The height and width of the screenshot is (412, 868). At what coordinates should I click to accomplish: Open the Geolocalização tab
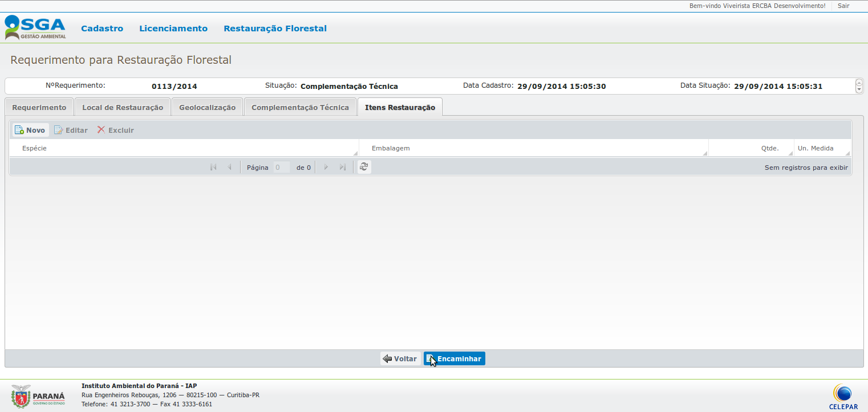pos(207,107)
